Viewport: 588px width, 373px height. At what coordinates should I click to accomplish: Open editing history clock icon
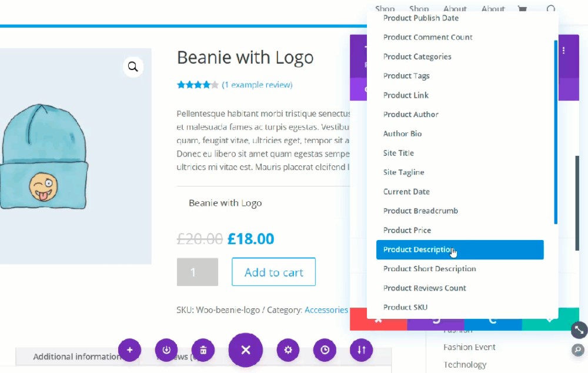tap(325, 350)
